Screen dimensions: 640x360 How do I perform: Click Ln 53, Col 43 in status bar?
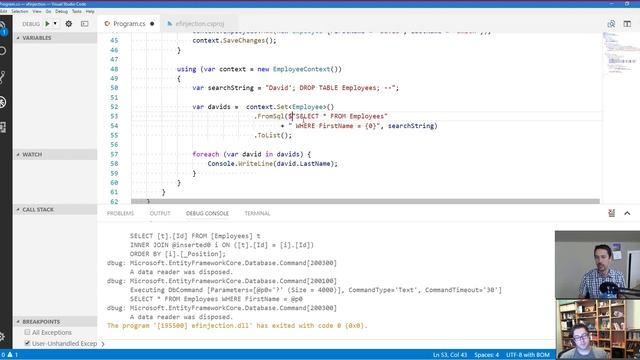tap(450, 355)
